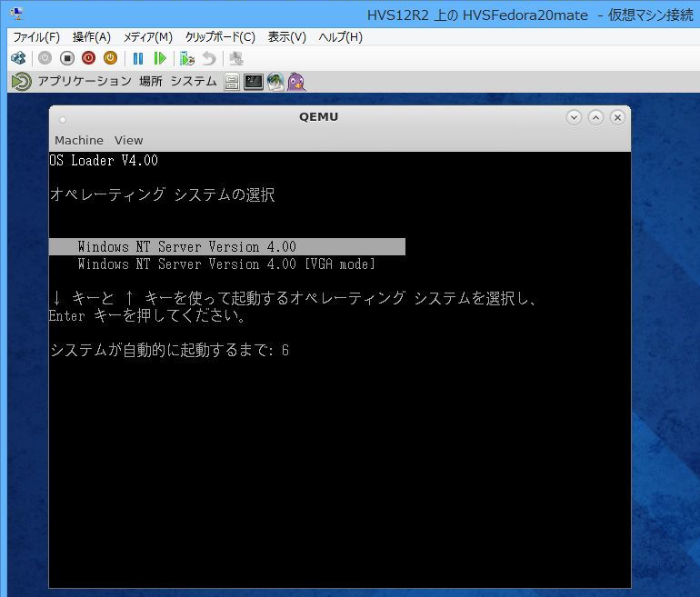700x597 pixels.
Task: Open the 場所 panel menu
Action: (x=151, y=81)
